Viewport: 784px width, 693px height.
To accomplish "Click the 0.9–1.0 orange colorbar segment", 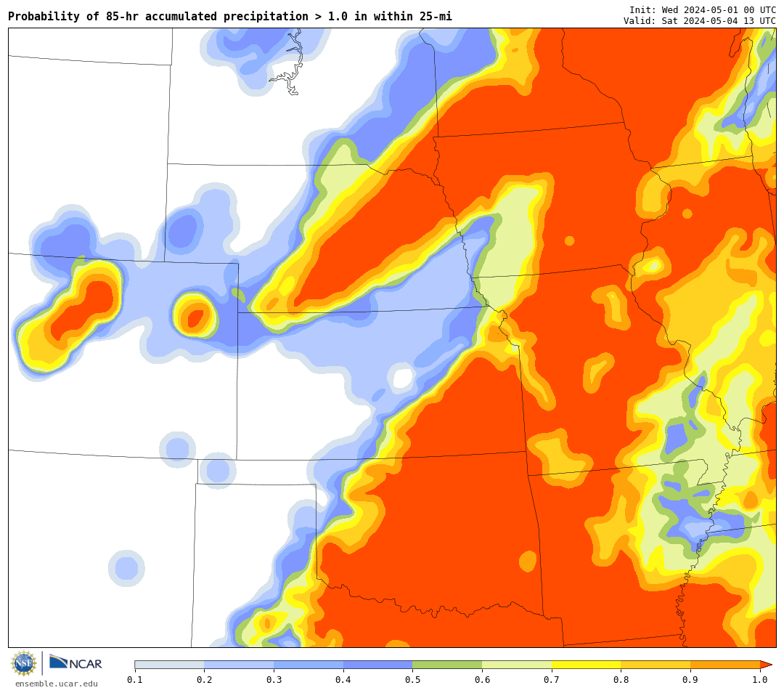I will (x=725, y=665).
